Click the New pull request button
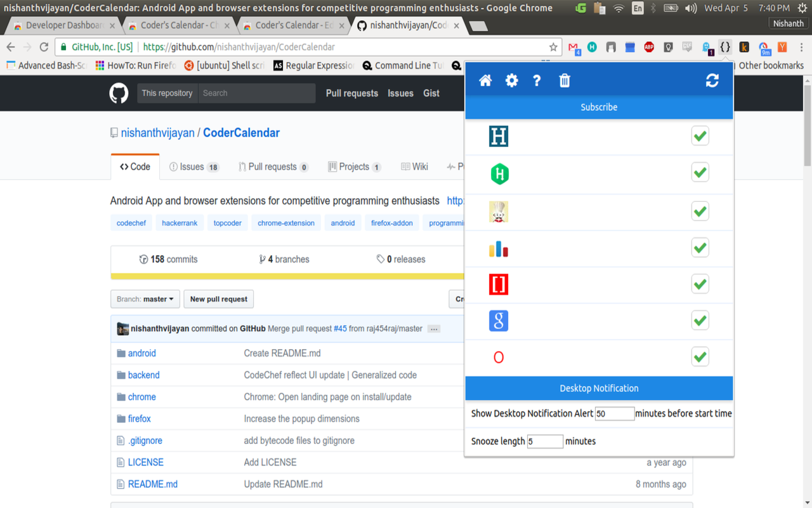 [x=219, y=299]
